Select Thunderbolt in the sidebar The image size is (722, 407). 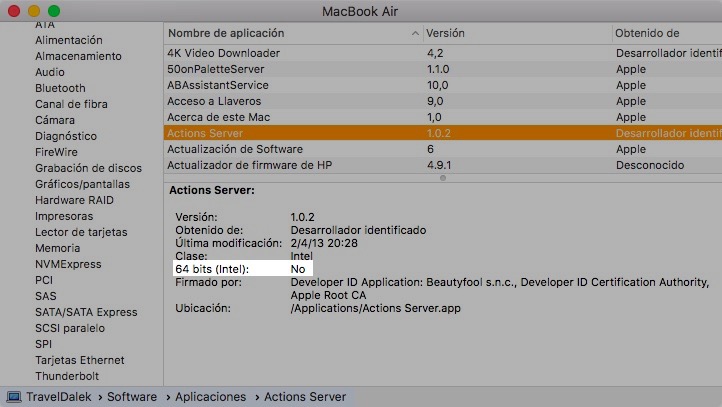pos(67,376)
